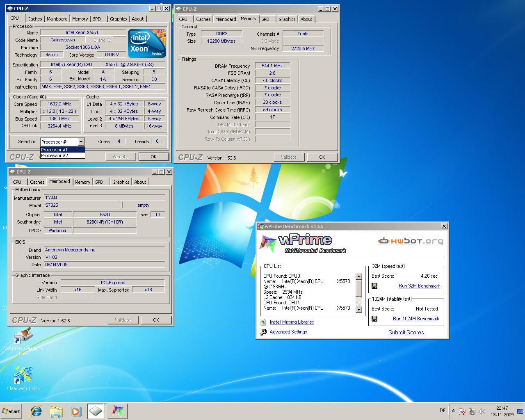This screenshot has width=525, height=420.
Task: Click the hwbot.org logo in wPrime
Action: point(411,241)
